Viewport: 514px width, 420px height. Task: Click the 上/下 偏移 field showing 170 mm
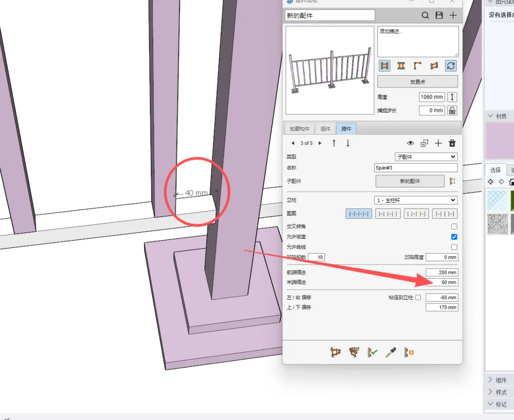click(442, 307)
